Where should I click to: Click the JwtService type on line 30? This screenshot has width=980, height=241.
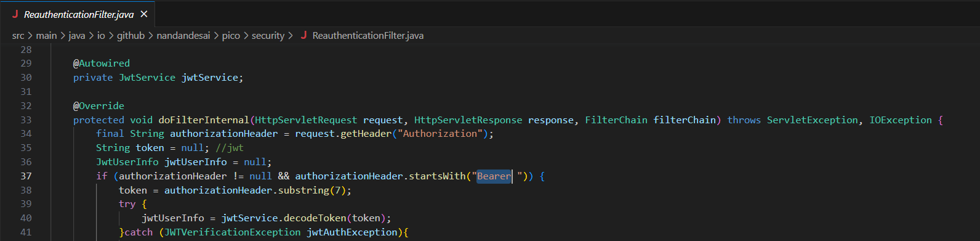click(147, 78)
